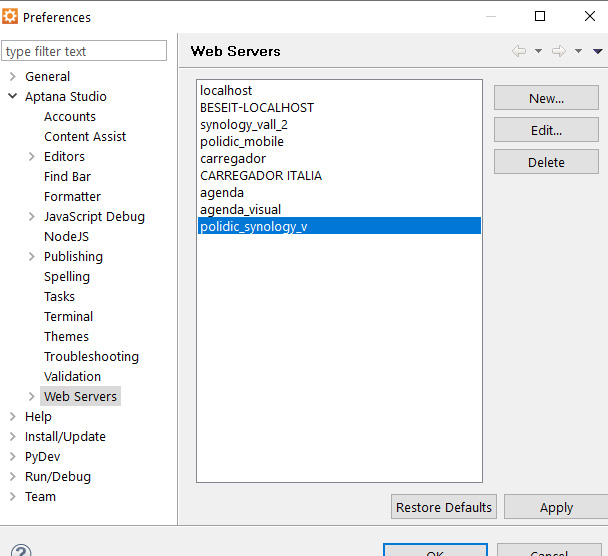Select Install/Update preferences item
This screenshot has width=608, height=556.
[x=65, y=437]
